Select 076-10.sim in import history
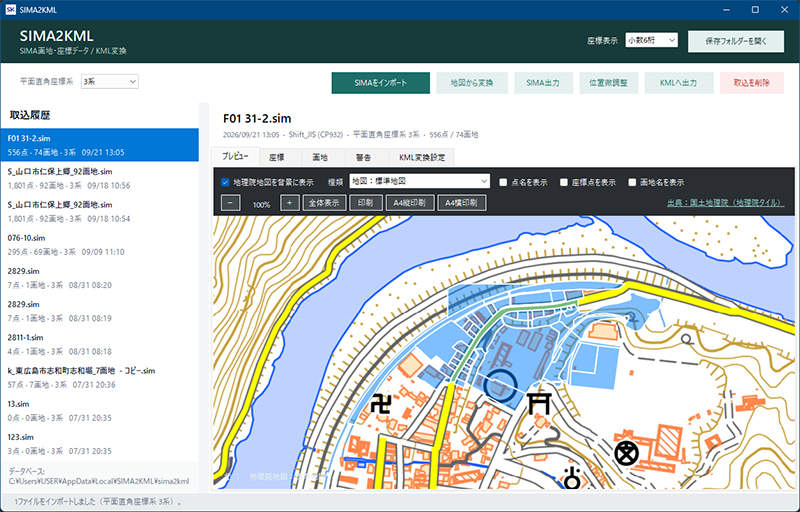 (99, 245)
